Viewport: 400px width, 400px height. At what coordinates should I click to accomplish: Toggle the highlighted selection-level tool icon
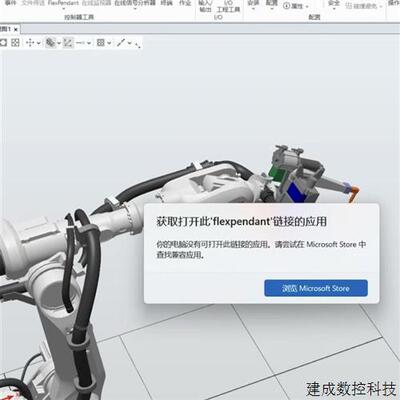coord(50,43)
